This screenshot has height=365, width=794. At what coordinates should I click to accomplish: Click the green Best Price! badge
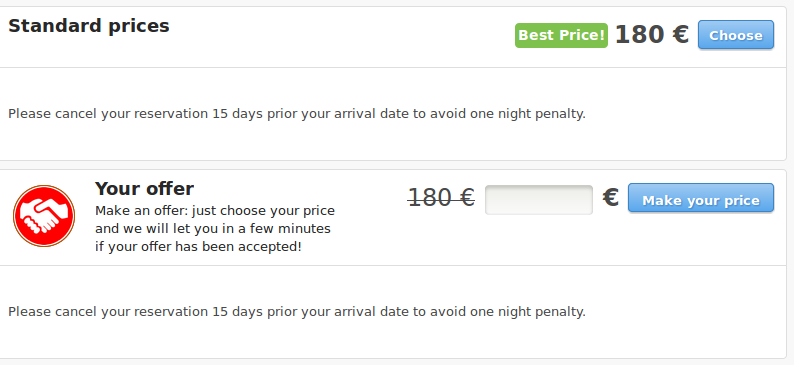(x=561, y=35)
